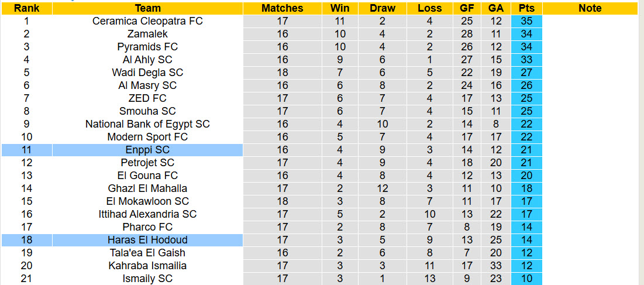Image resolution: width=644 pixels, height=285 pixels.
Task: Click the Rank column header
Action: [26, 8]
